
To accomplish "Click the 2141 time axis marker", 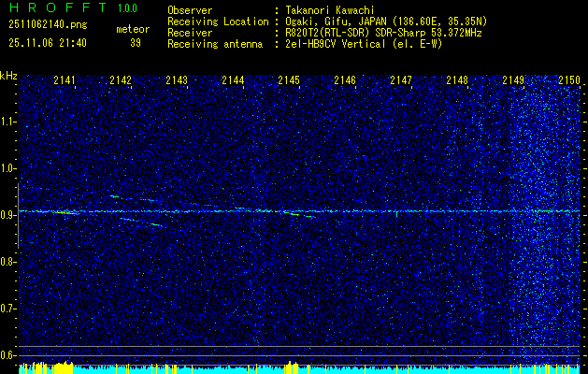I will tap(65, 80).
